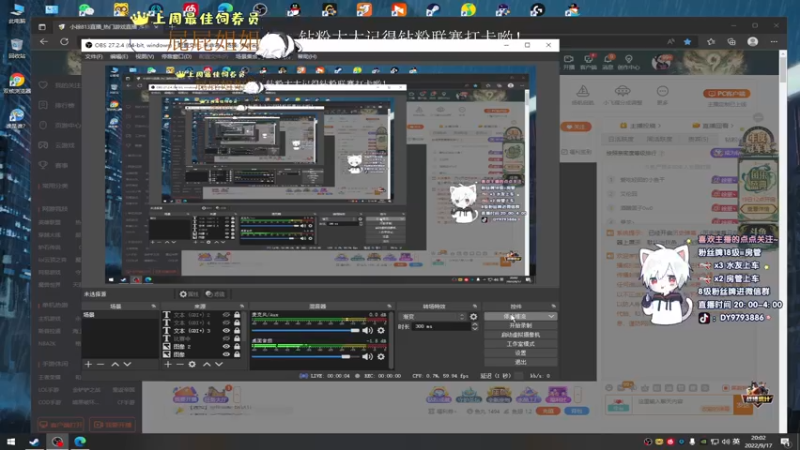
Task: Click browser refresh button
Action: (x=64, y=42)
